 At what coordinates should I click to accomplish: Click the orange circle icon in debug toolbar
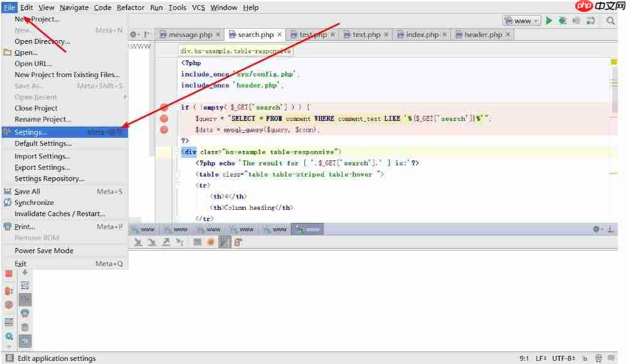click(x=211, y=242)
